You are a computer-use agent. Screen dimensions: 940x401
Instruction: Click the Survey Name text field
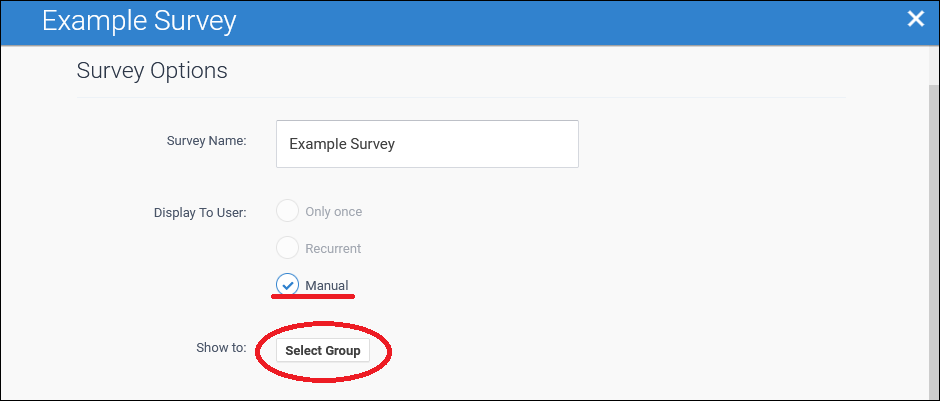tap(427, 144)
